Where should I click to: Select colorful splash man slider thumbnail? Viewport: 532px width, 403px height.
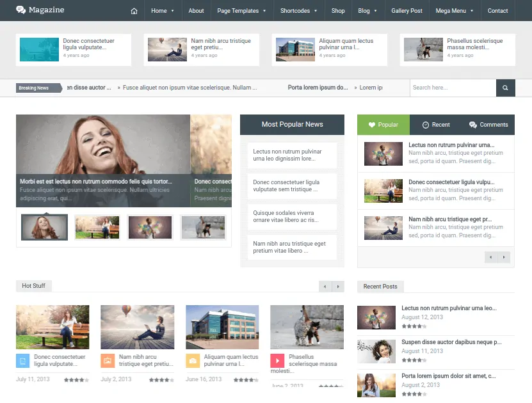150,227
